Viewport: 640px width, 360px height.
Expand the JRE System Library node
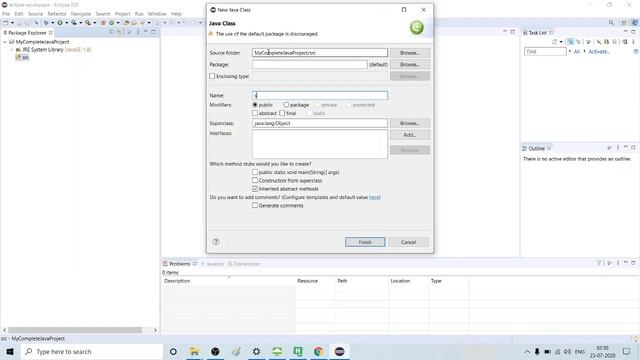[x=12, y=50]
